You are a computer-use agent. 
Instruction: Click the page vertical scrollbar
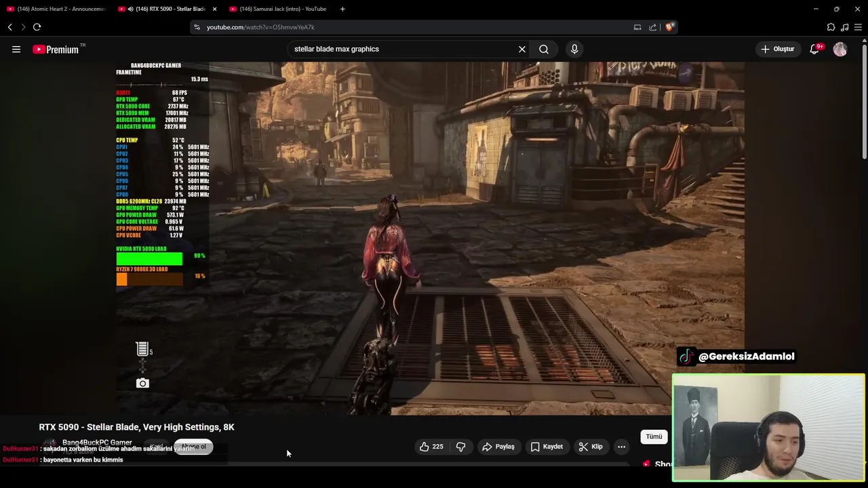tap(864, 102)
